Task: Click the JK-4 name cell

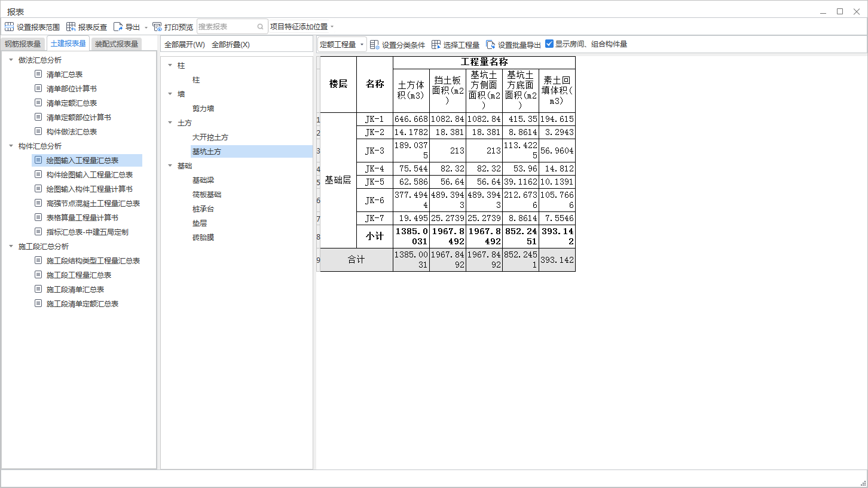Action: click(375, 169)
